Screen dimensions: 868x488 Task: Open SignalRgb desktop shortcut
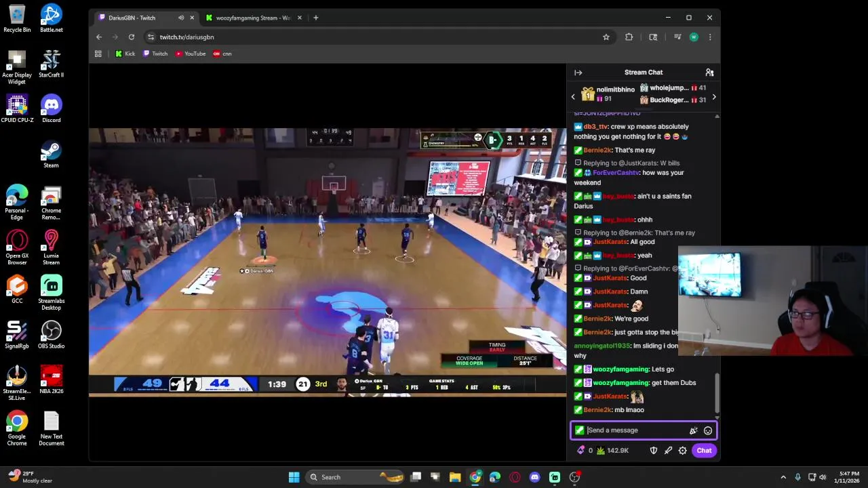pos(17,334)
